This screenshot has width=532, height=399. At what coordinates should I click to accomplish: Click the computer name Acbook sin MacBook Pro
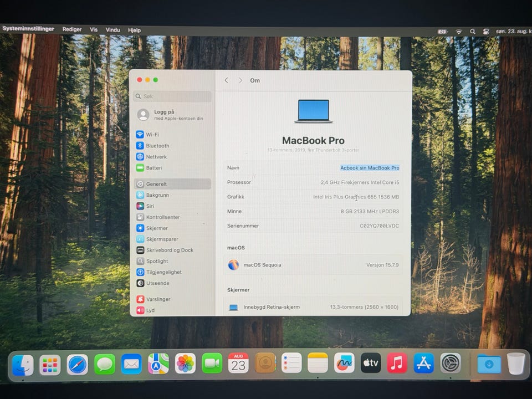pyautogui.click(x=370, y=168)
